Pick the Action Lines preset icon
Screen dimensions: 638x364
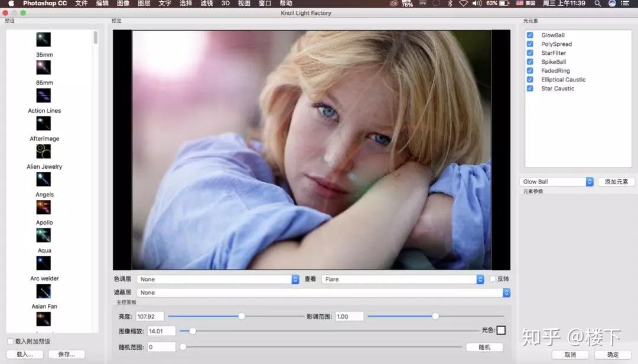point(44,96)
